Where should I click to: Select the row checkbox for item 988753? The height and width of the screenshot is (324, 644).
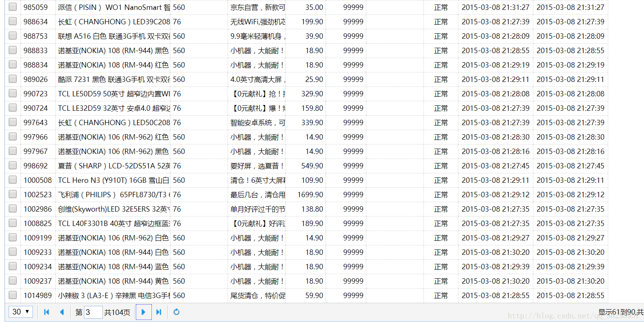click(13, 36)
